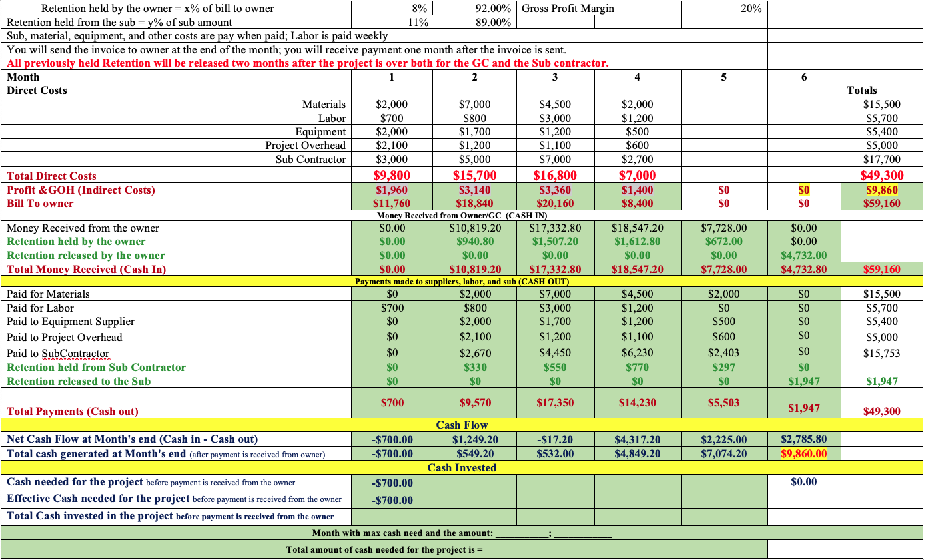Select Total Direct Costs month 1 $9,800
Image resolution: width=930 pixels, height=560 pixels.
point(392,175)
